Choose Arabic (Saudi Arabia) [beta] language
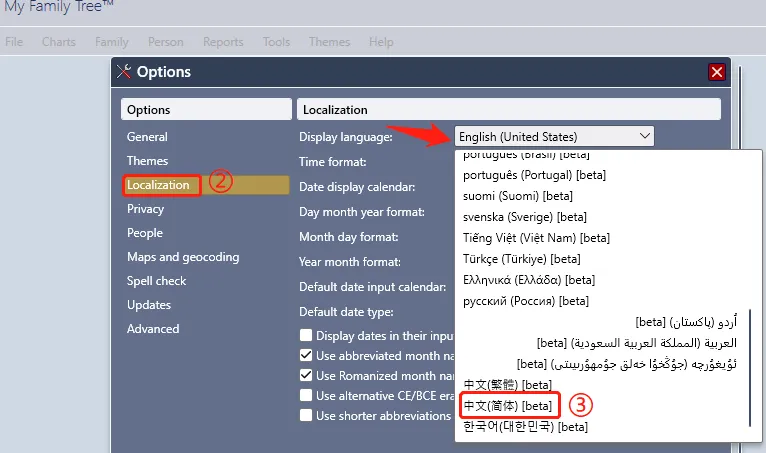The width and height of the screenshot is (766, 453). (x=637, y=343)
